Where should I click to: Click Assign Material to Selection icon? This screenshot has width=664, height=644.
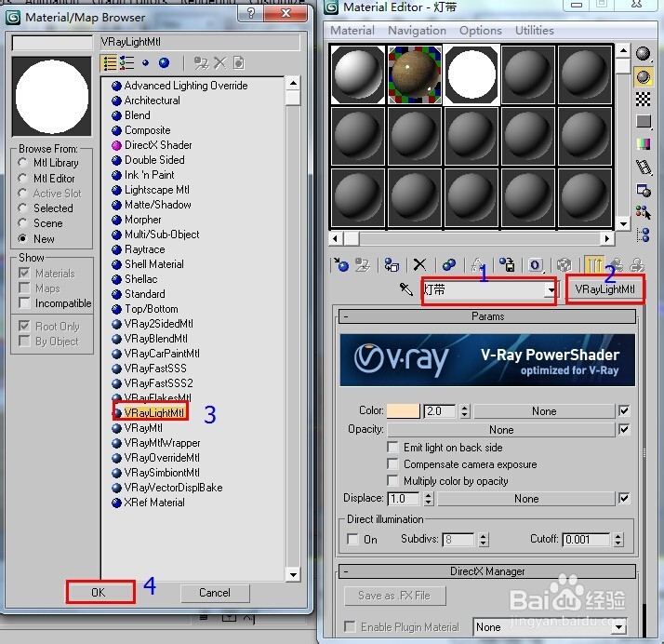pyautogui.click(x=392, y=265)
